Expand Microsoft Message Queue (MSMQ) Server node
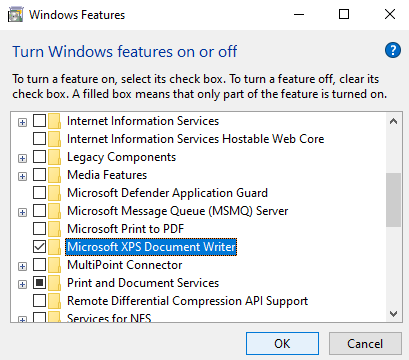Image resolution: width=409 pixels, height=360 pixels. point(22,212)
